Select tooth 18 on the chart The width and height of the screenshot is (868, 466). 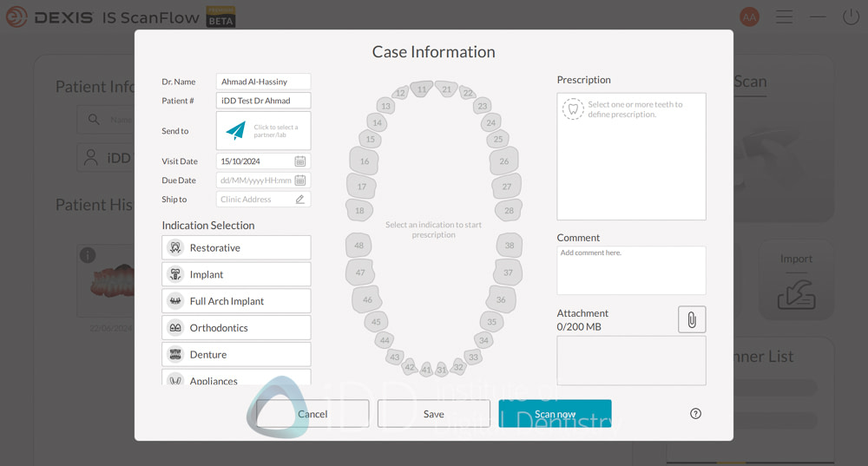[x=360, y=210]
